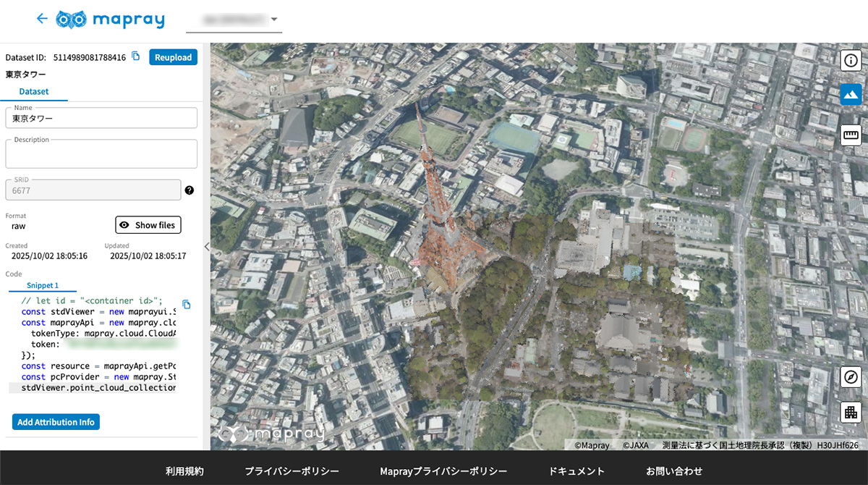Click the Add Attribution Info button

tap(56, 422)
